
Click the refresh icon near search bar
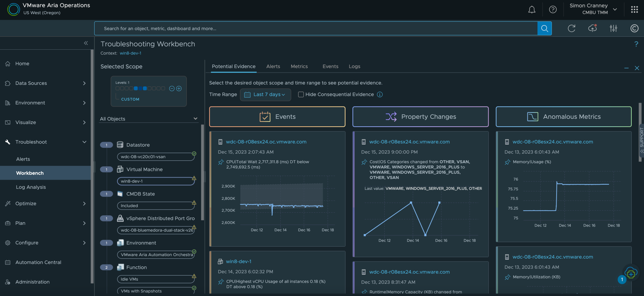point(572,28)
